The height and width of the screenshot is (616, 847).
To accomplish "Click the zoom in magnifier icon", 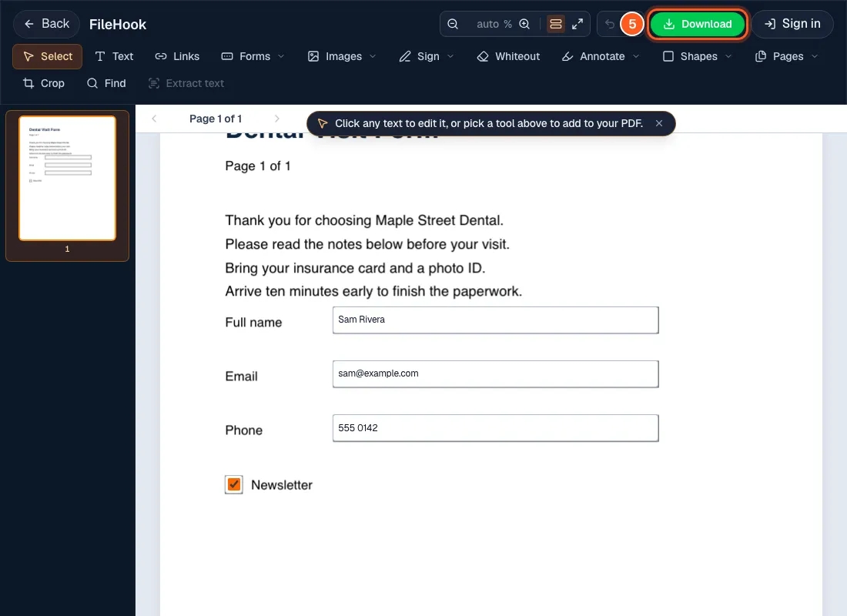I will 524,25.
